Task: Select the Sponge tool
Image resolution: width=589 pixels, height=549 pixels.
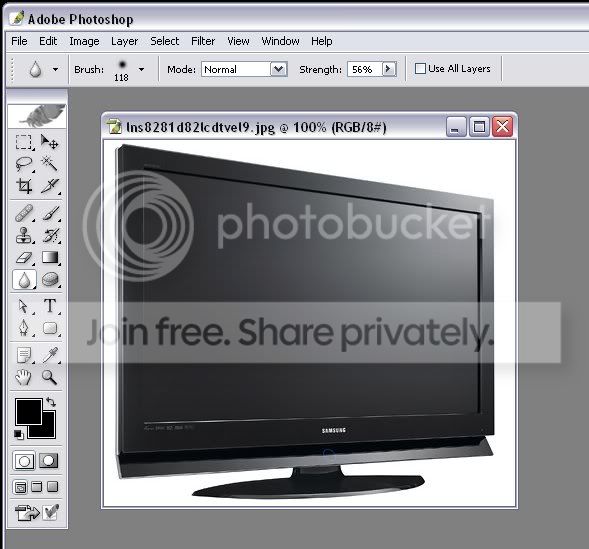Action: coord(50,280)
